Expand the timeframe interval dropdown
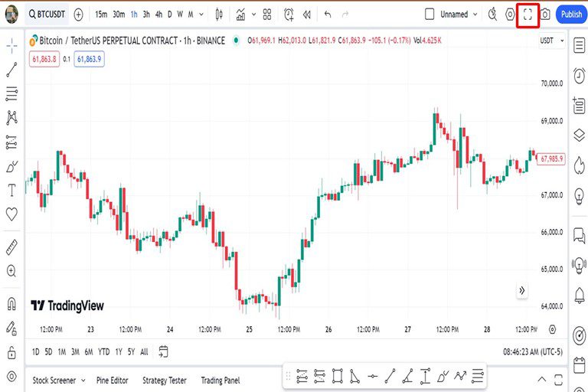This screenshot has height=392, width=588. tap(201, 15)
